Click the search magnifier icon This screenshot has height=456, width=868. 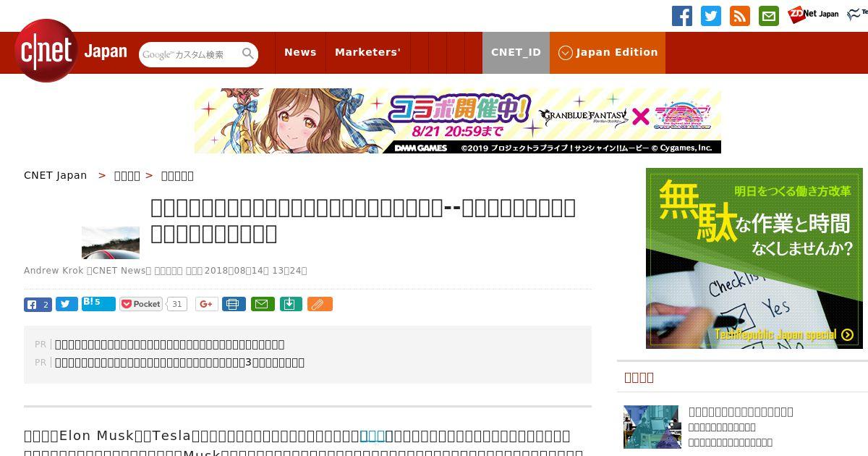coord(248,54)
